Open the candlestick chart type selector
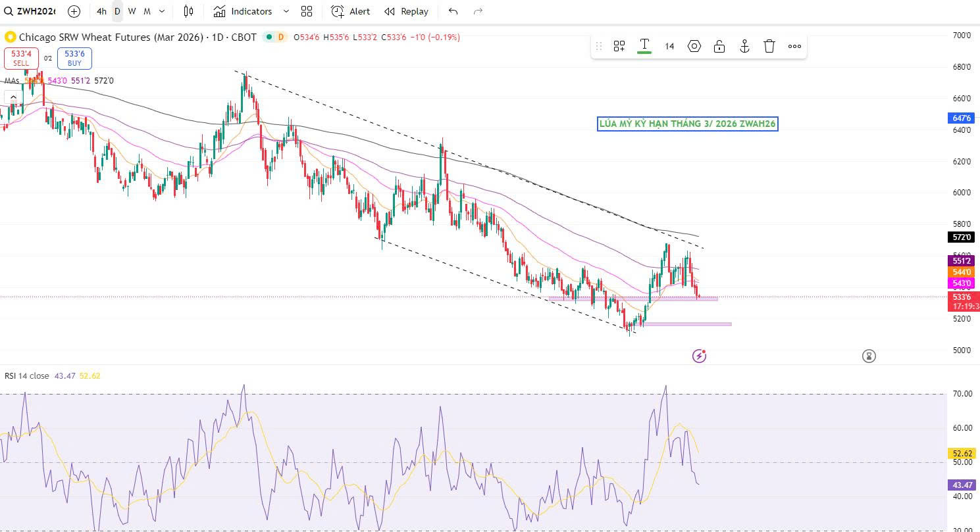Viewport: 980px width, 532px height. [189, 11]
